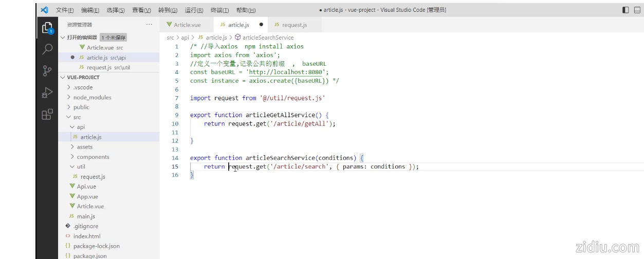The image size is (644, 259).
Task: Open the Search view icon
Action: tap(47, 49)
